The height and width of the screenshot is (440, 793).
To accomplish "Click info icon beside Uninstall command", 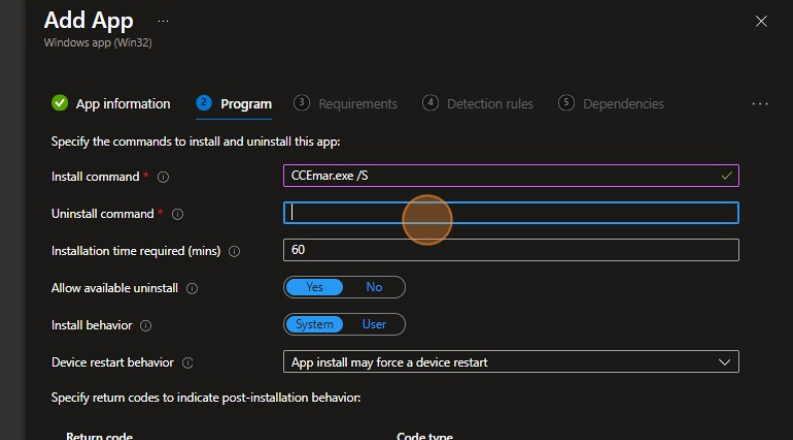I will pyautogui.click(x=178, y=214).
